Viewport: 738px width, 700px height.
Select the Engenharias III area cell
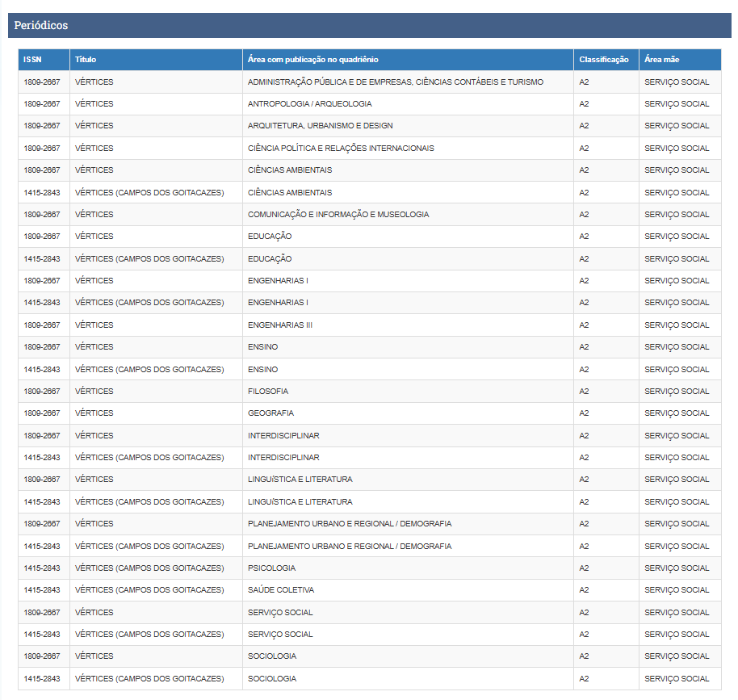tap(279, 325)
